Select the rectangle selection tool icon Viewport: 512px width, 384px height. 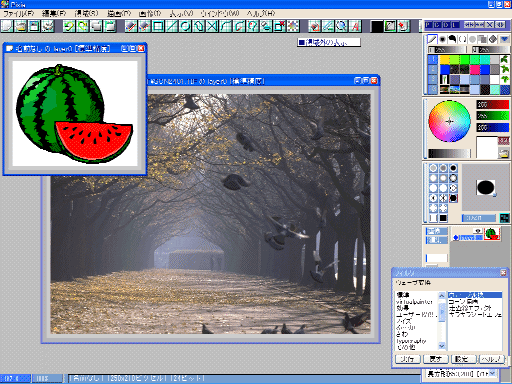pos(158,26)
